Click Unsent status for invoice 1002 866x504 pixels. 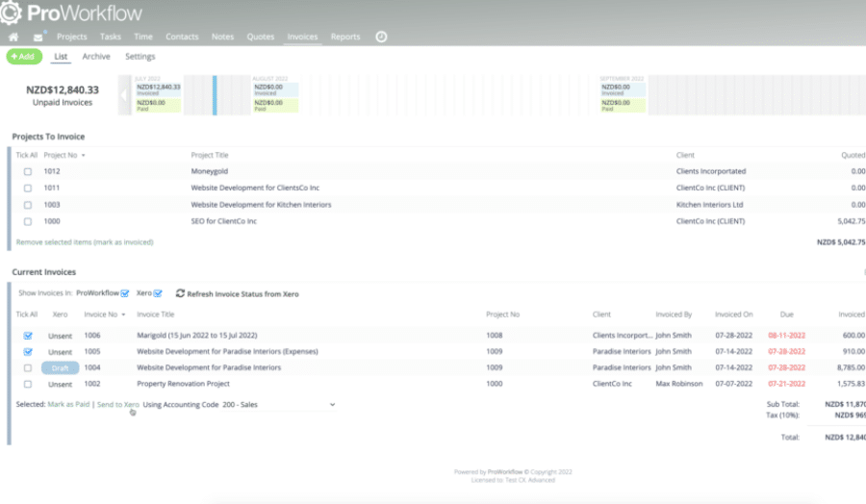[61, 384]
